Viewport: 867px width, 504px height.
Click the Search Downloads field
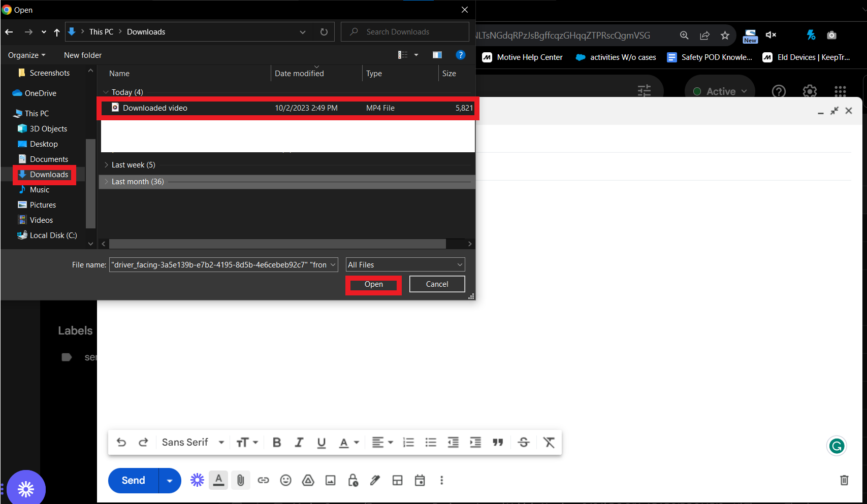point(411,32)
